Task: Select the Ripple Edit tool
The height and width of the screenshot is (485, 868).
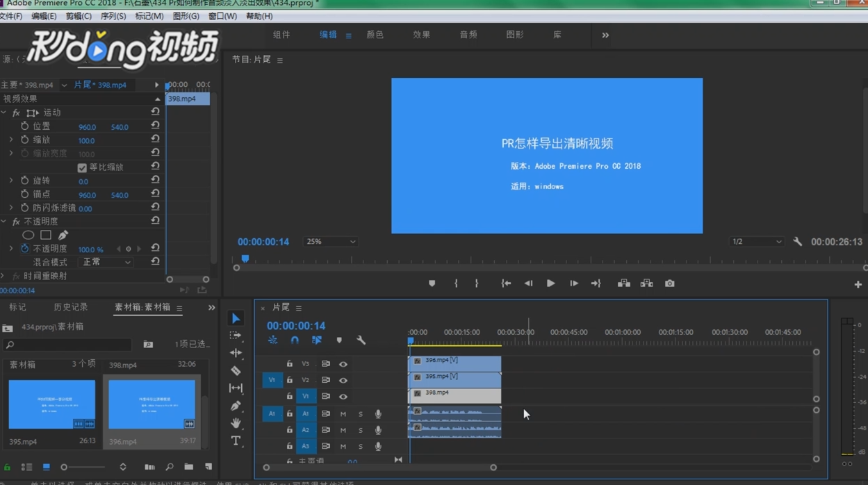Action: tap(236, 353)
